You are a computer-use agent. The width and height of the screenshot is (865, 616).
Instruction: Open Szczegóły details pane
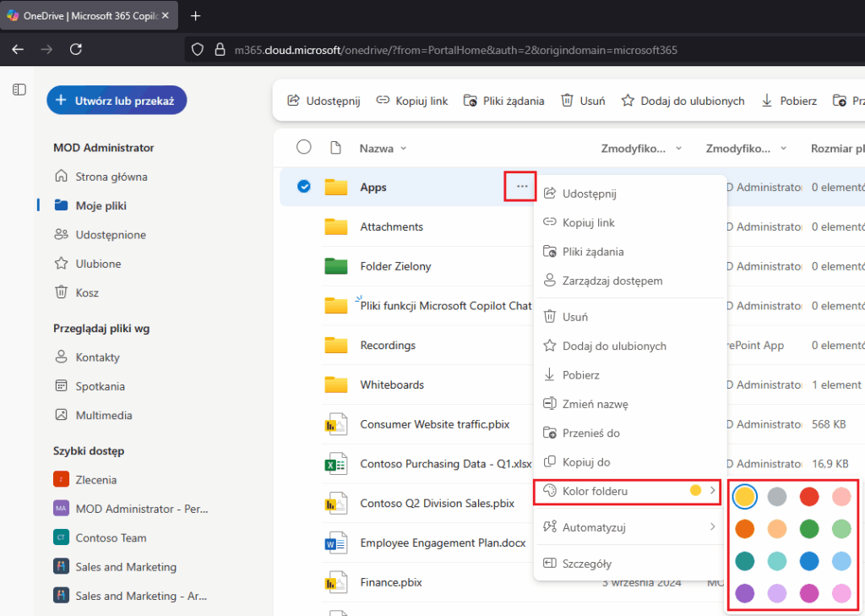coord(629,564)
